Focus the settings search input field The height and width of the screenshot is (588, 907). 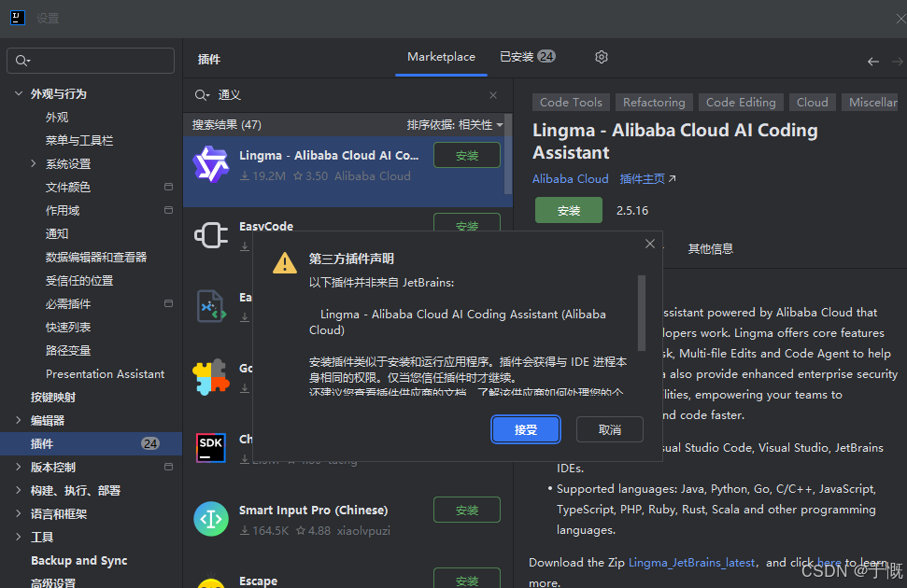(x=91, y=61)
